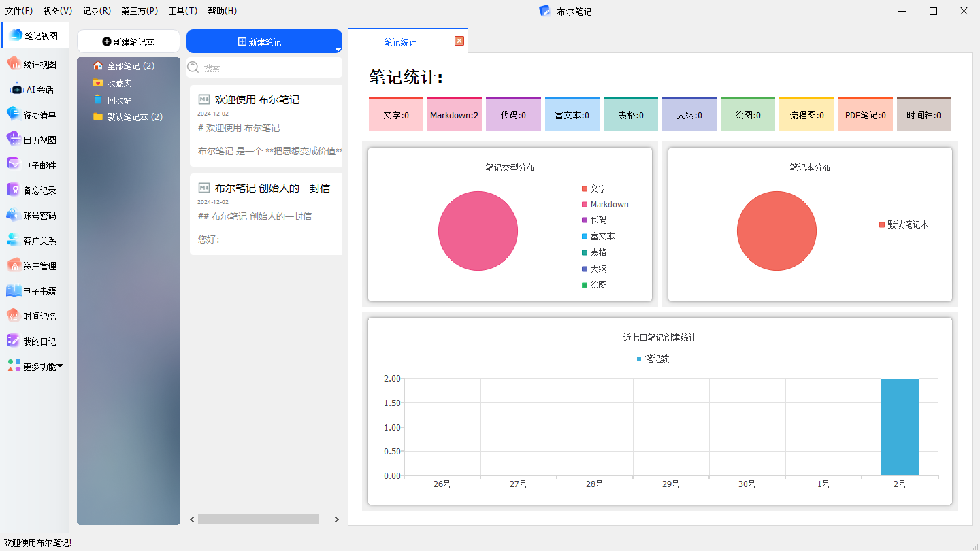Image resolution: width=980 pixels, height=551 pixels.
Task: Open the 视图(V) menu
Action: (58, 11)
